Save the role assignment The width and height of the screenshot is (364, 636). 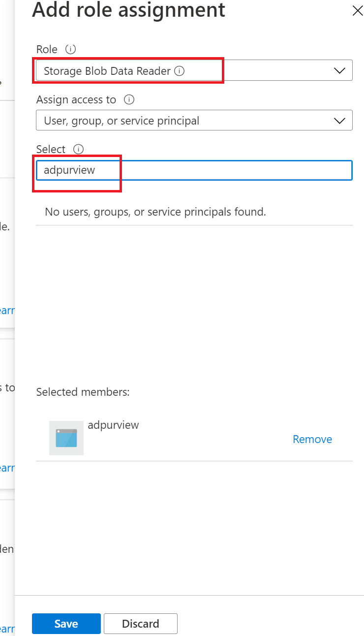pos(66,623)
